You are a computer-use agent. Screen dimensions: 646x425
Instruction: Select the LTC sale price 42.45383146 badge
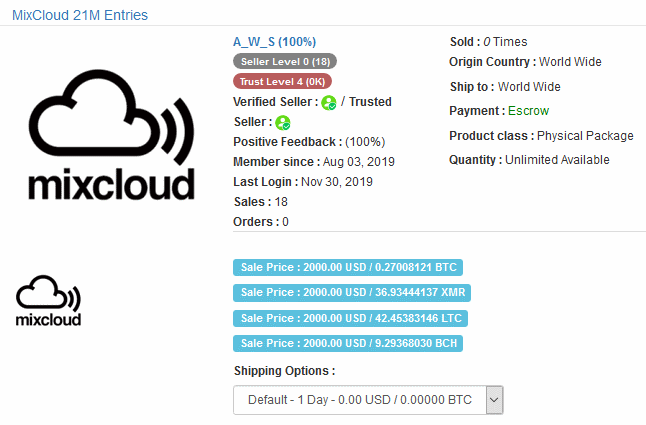click(x=350, y=318)
